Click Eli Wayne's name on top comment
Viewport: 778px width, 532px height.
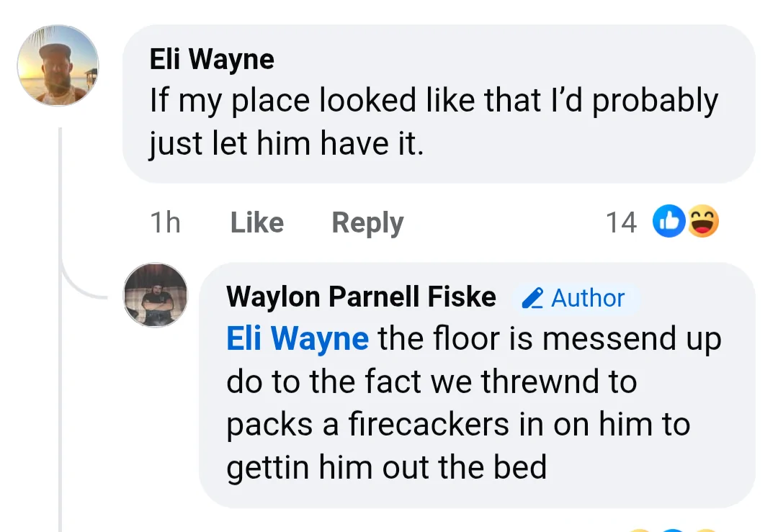tap(212, 59)
